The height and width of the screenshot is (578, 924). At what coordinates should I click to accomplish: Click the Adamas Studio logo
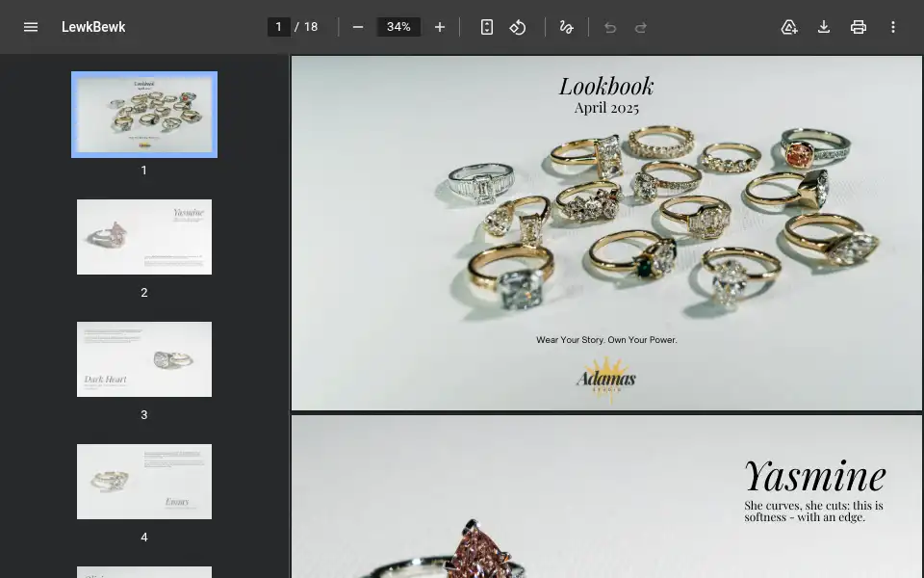point(606,380)
